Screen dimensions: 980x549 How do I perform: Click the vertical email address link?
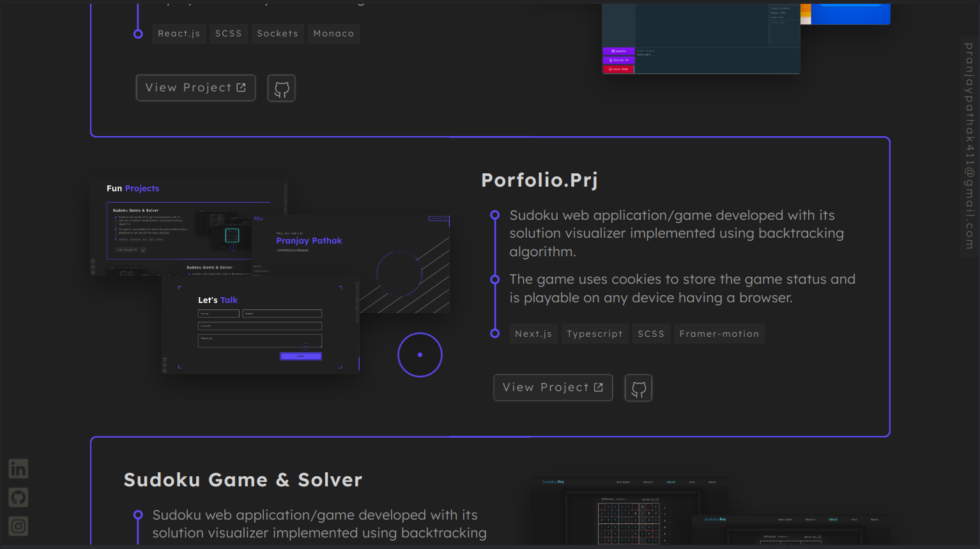tap(969, 146)
